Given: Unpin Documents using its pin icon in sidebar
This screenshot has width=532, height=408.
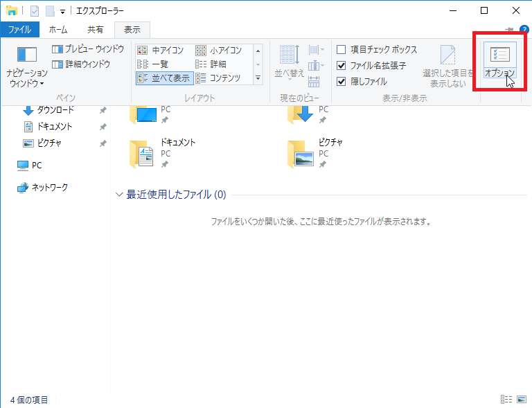Looking at the screenshot, I should 103,127.
